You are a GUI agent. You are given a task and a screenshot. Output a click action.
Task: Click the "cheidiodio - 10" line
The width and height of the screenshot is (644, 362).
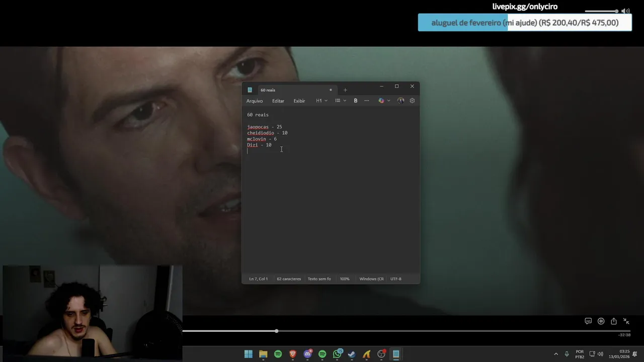tap(267, 133)
